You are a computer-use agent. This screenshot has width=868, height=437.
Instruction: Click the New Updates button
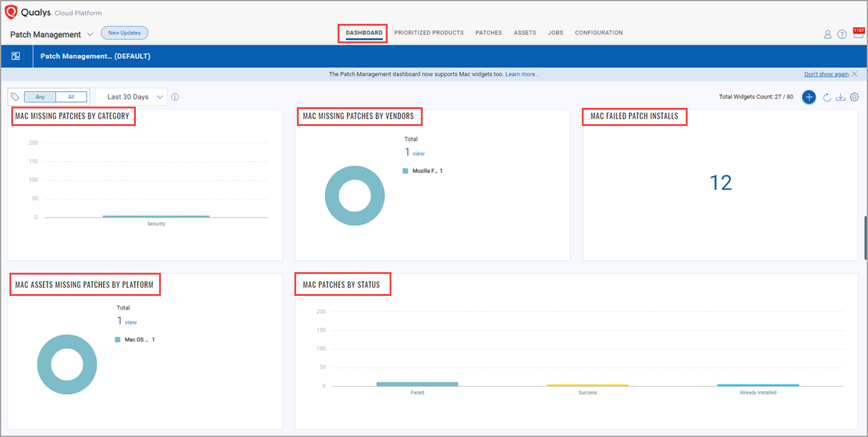[x=125, y=33]
